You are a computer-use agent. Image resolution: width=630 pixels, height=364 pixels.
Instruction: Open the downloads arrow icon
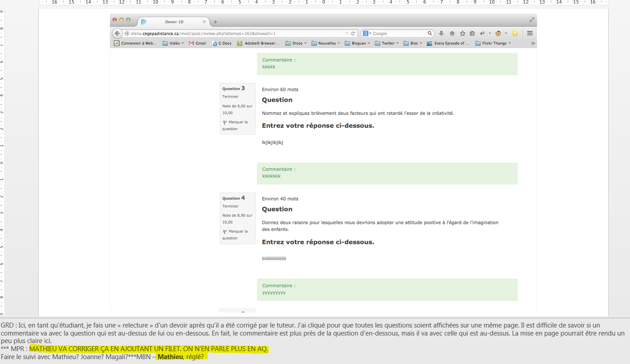tap(441, 33)
